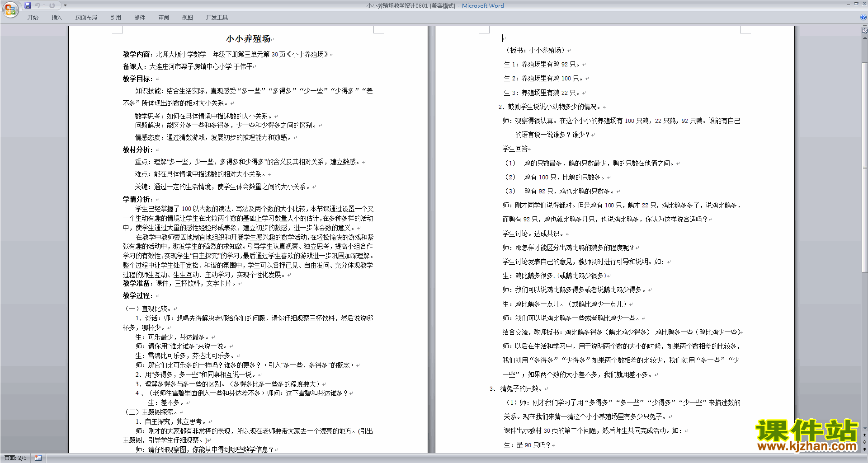Click the heading 教学内容
Screen dimensions: 868x463
(x=136, y=54)
